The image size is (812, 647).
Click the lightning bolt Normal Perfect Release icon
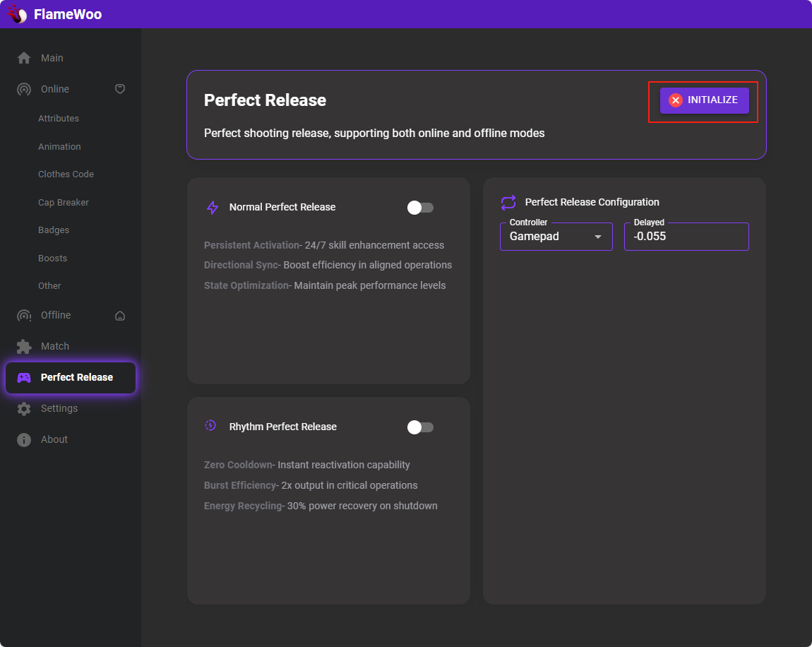(213, 208)
